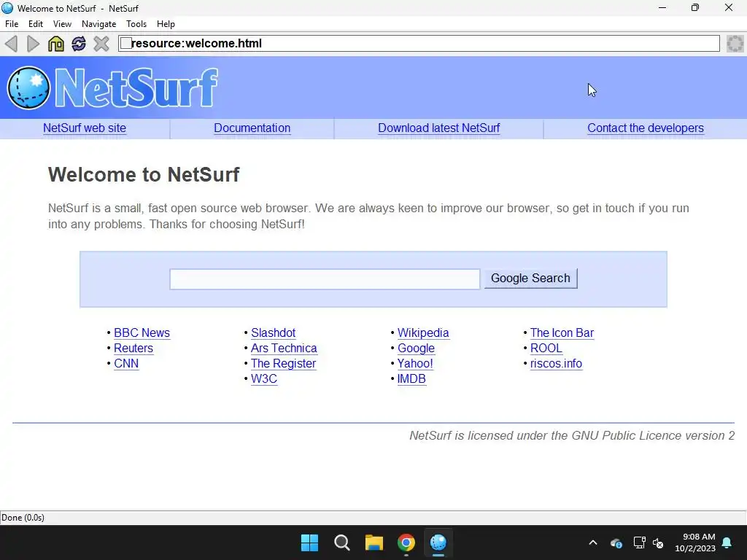Visit the Ars Technica link
747x560 pixels.
(x=284, y=348)
